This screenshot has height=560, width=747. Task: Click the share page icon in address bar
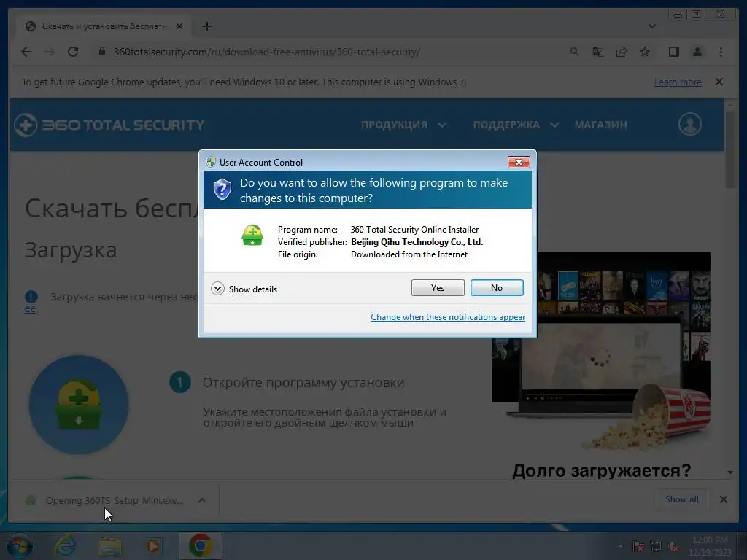tap(622, 52)
